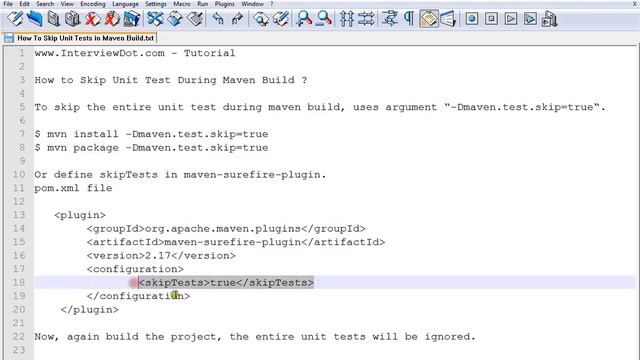Click the 'How to Skip Unit Test During Maven Build ?' line
The width and height of the screenshot is (640, 360).
[x=171, y=80]
